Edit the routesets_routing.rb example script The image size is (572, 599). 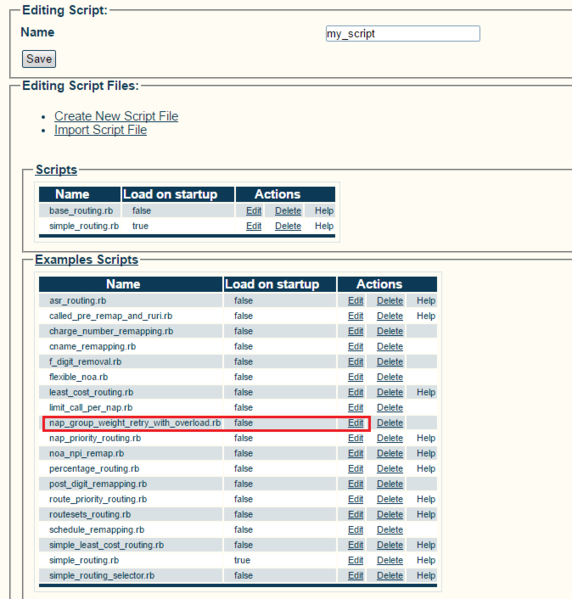coord(355,515)
